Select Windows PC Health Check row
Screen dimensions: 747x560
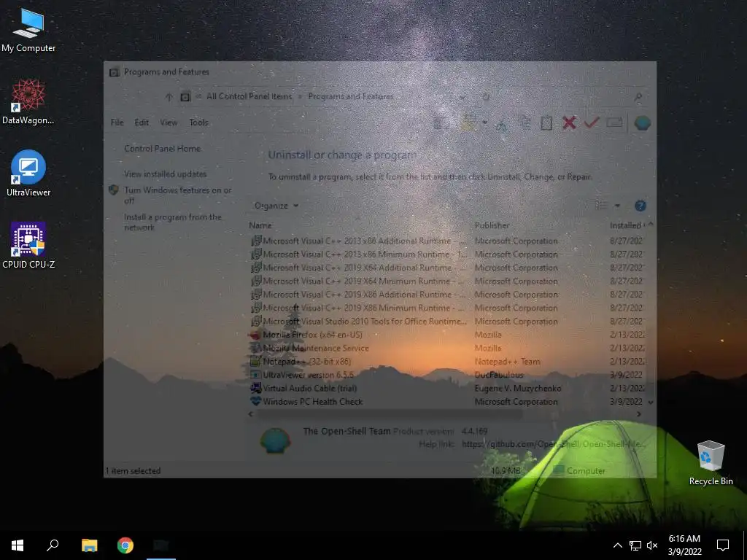(447, 402)
